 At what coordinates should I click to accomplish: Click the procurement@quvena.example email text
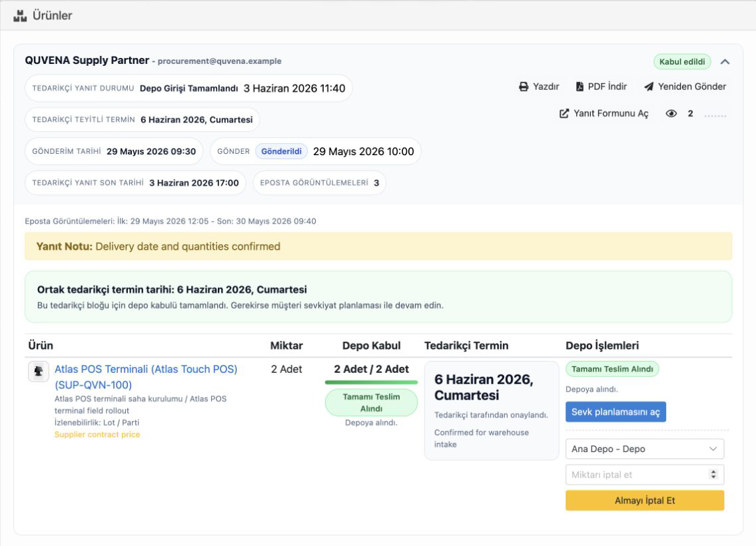tap(219, 61)
